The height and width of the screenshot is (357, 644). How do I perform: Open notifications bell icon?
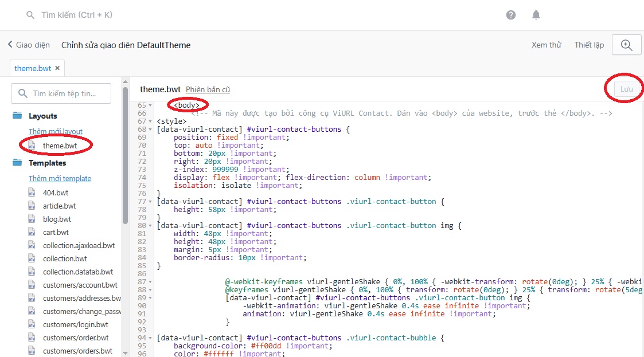[536, 15]
